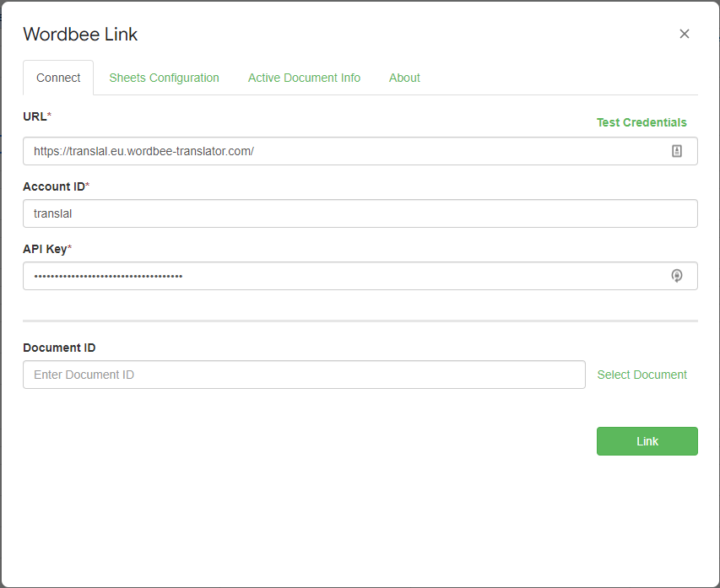Click the URL input field
This screenshot has width=720, height=588.
coord(338,150)
